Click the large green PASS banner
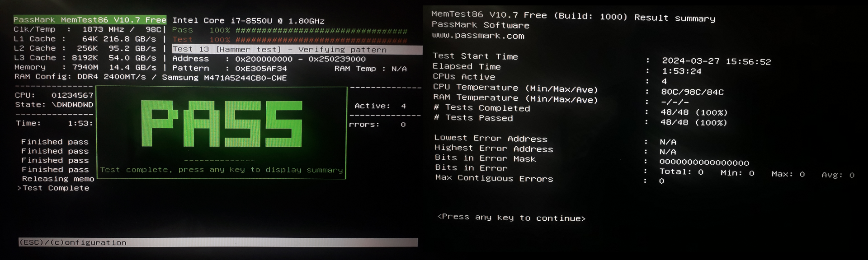 pos(222,124)
